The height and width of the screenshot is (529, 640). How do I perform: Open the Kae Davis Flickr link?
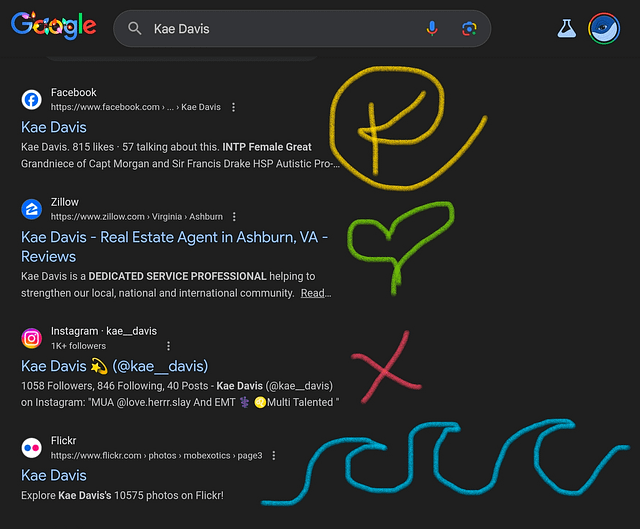pos(54,475)
